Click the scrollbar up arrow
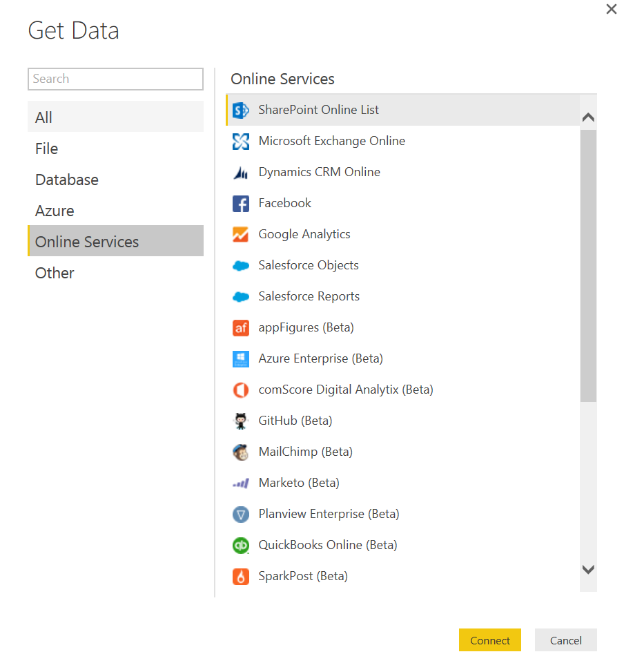This screenshot has width=624, height=672. click(589, 117)
